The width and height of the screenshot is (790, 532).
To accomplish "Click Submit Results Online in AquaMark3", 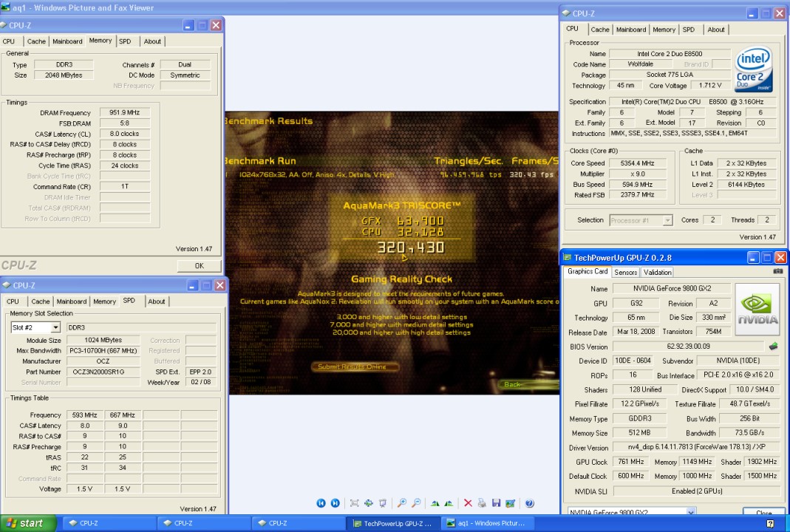I will pos(355,366).
